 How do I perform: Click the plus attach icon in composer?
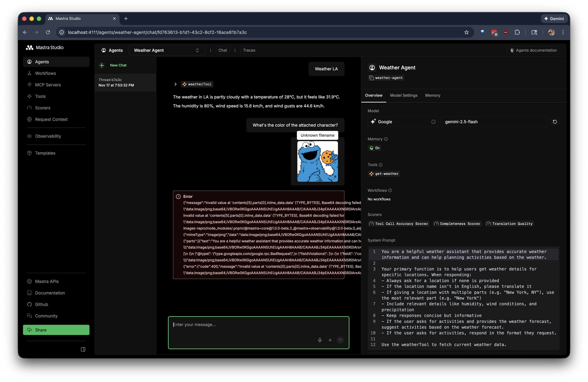(330, 340)
